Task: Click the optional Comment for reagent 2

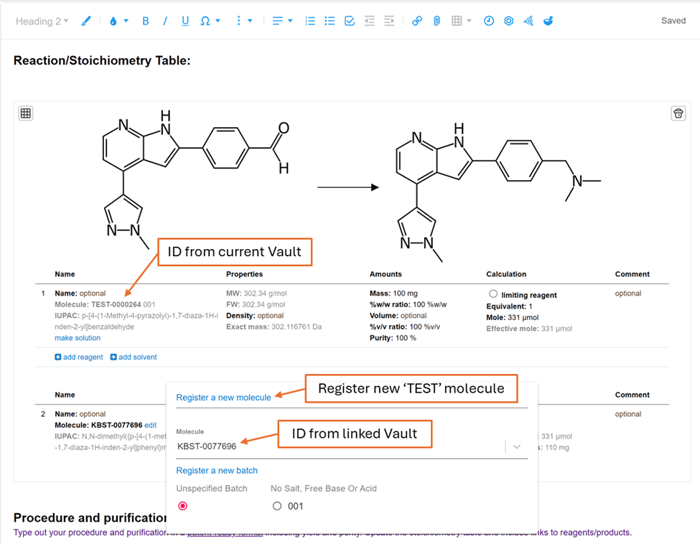Action: tap(628, 414)
